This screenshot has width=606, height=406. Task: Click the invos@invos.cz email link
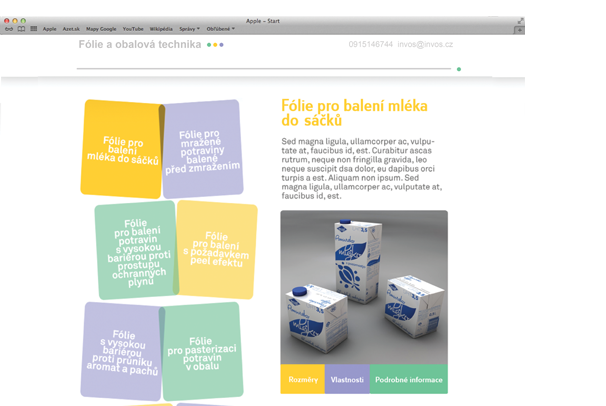point(425,44)
